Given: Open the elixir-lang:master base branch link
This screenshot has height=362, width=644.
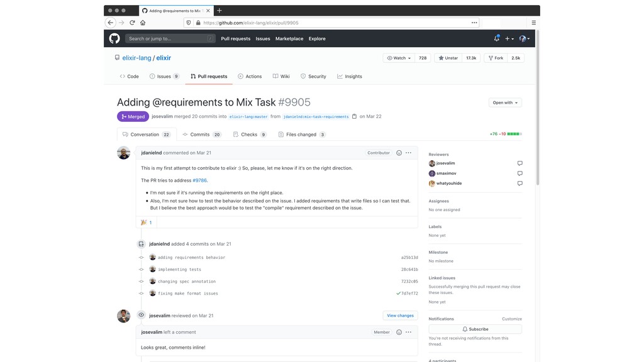Looking at the screenshot, I should click(x=248, y=116).
